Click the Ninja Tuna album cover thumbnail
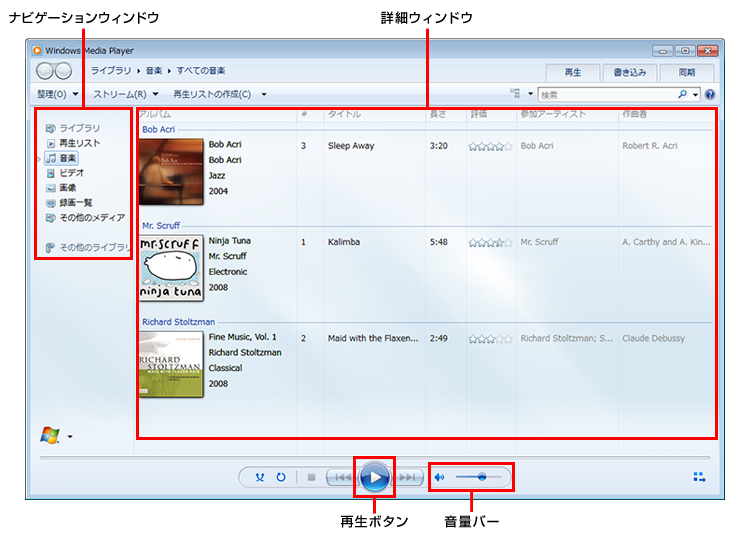Screen dimensions: 750x540 [171, 268]
